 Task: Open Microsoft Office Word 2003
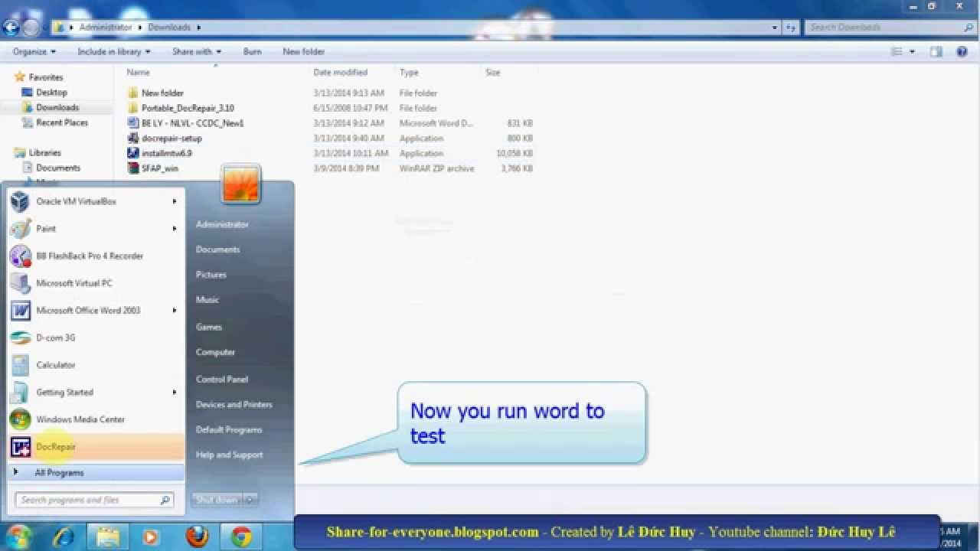coord(96,311)
